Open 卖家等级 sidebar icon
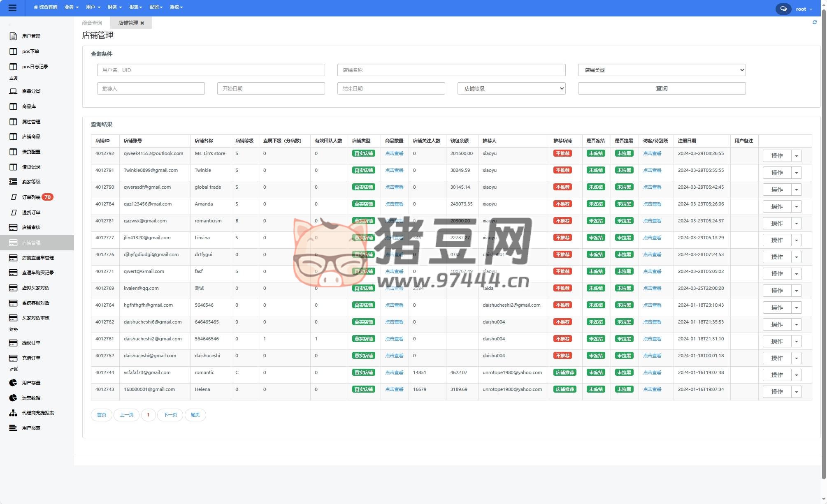Viewport: 827px width, 504px height. [13, 182]
